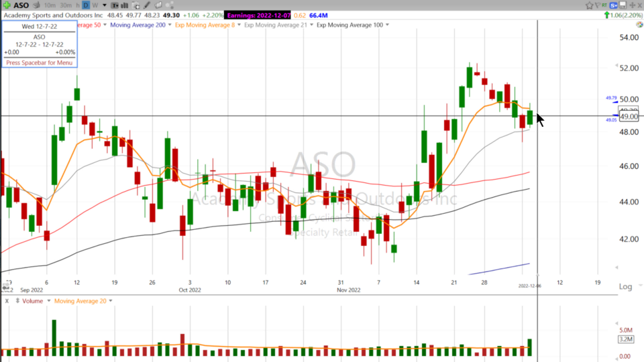Open the Volume dropdown arrow
The image size is (644, 362).
[48, 301]
